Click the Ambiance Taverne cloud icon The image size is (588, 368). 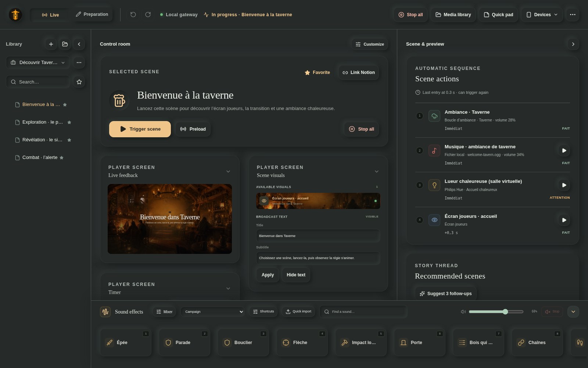click(434, 116)
